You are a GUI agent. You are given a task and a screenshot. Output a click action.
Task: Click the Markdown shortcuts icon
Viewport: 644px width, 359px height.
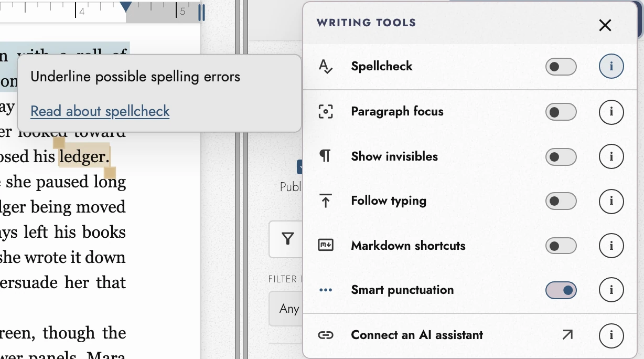(326, 245)
